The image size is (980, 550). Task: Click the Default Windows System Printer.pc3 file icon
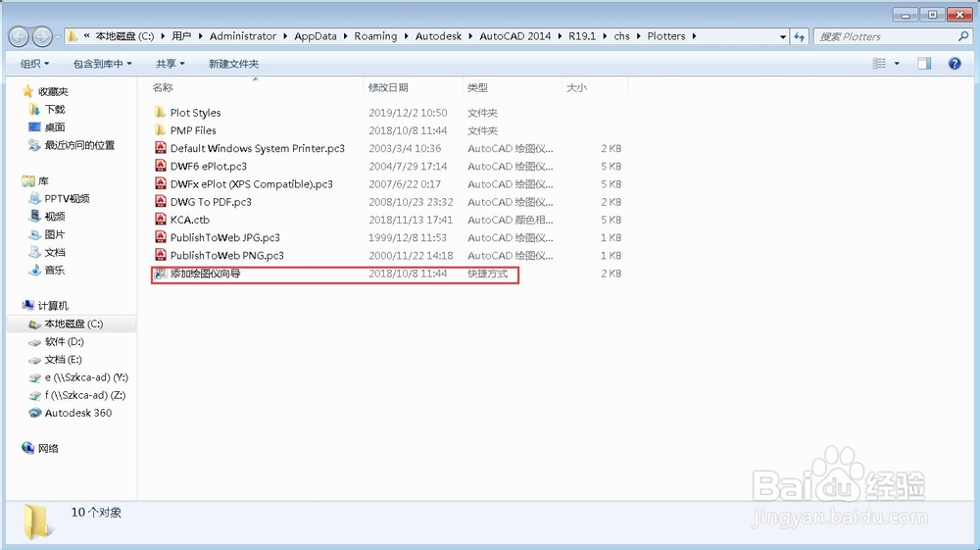tap(161, 148)
